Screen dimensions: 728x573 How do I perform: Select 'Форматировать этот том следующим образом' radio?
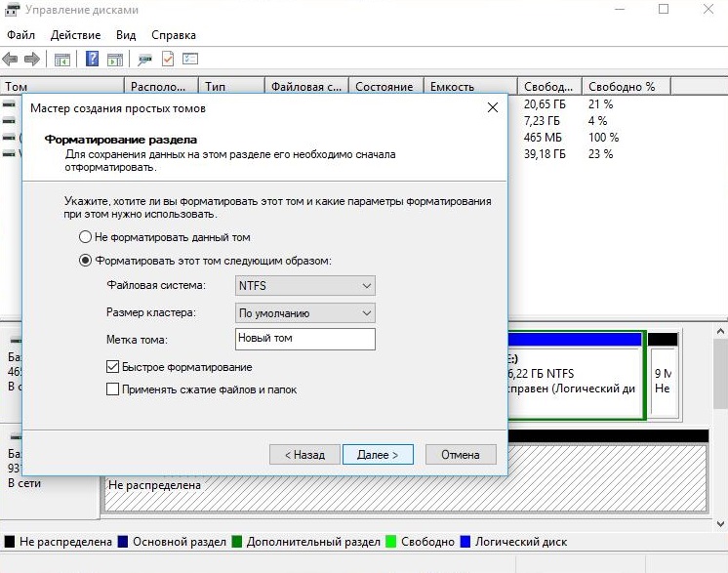[85, 261]
